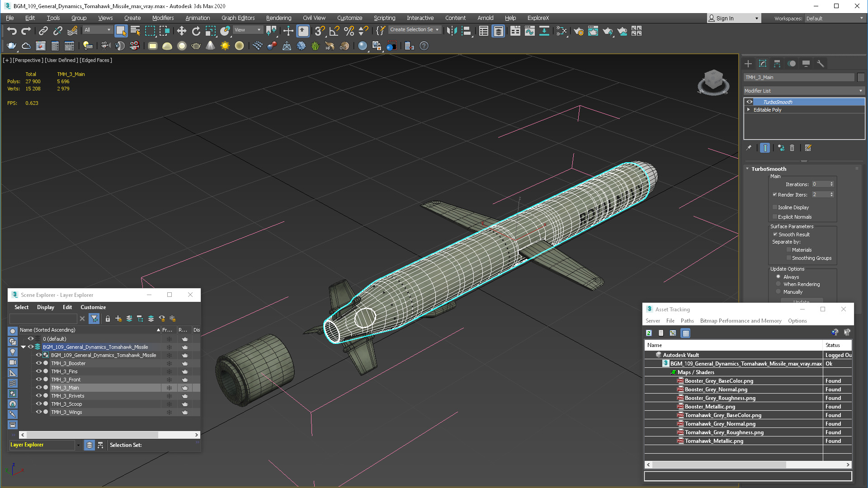This screenshot has width=868, height=488.
Task: Collapse BGM_109 layer in Layer Explorer
Action: 23,347
